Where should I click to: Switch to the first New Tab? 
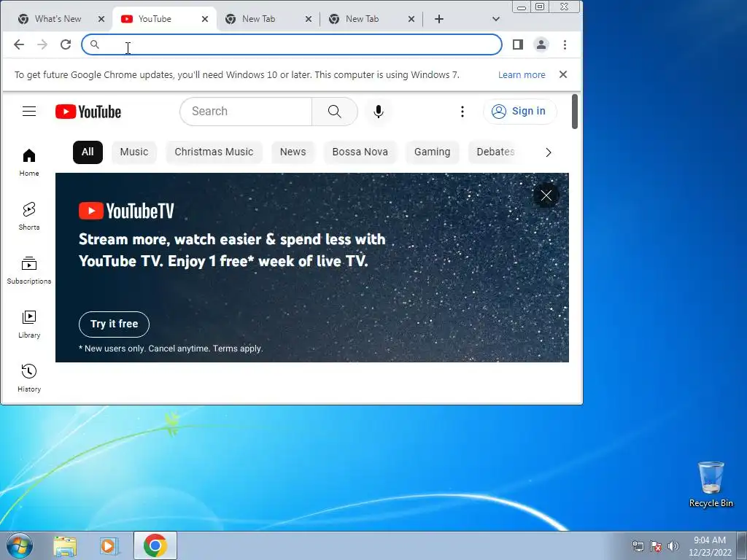coord(268,19)
